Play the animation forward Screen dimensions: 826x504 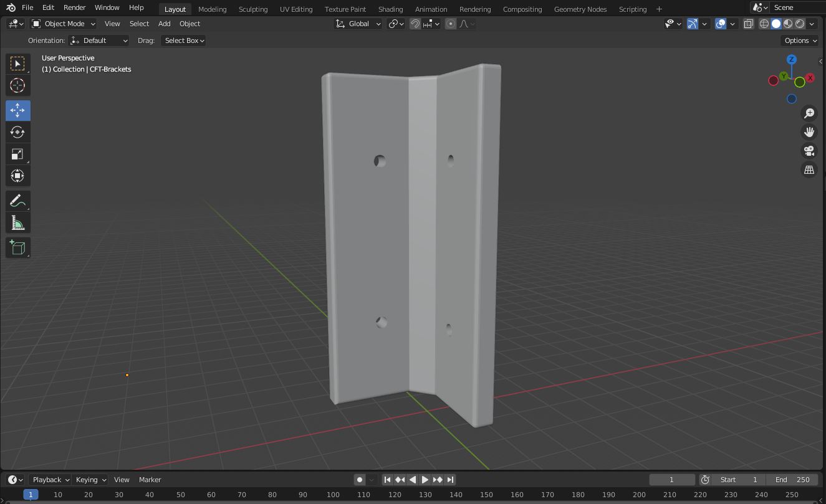tap(425, 480)
